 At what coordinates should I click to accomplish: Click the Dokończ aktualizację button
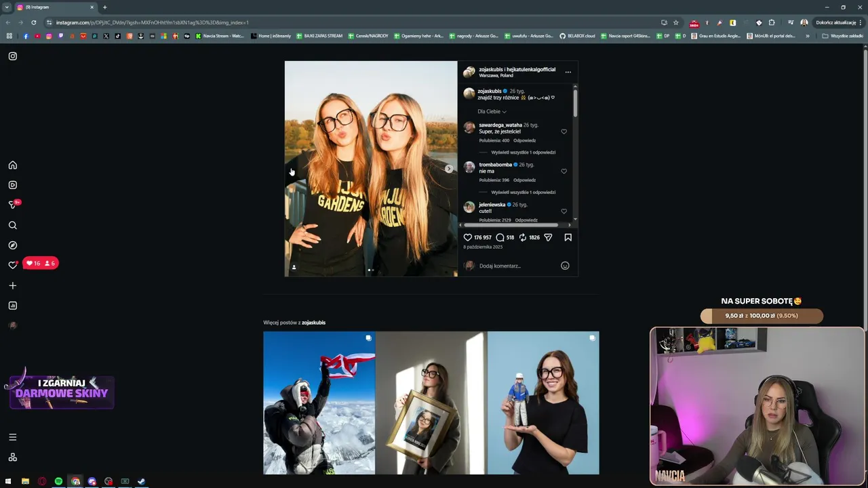click(839, 22)
